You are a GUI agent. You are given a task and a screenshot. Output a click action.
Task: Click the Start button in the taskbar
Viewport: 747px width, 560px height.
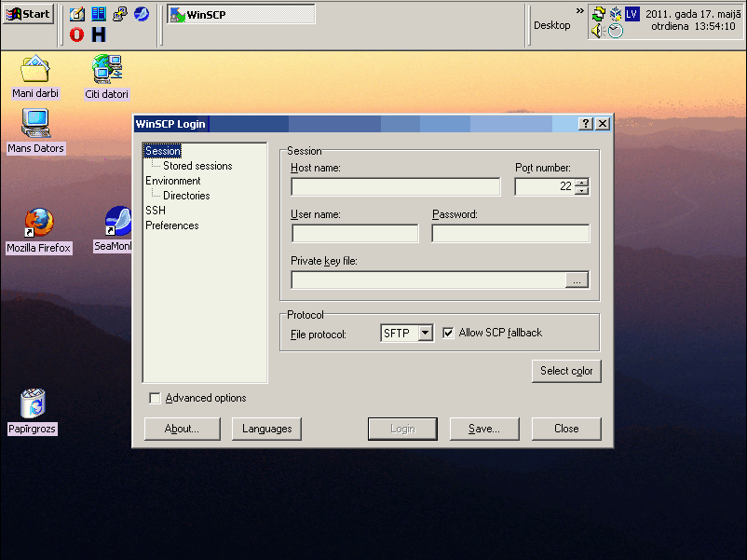(x=28, y=14)
